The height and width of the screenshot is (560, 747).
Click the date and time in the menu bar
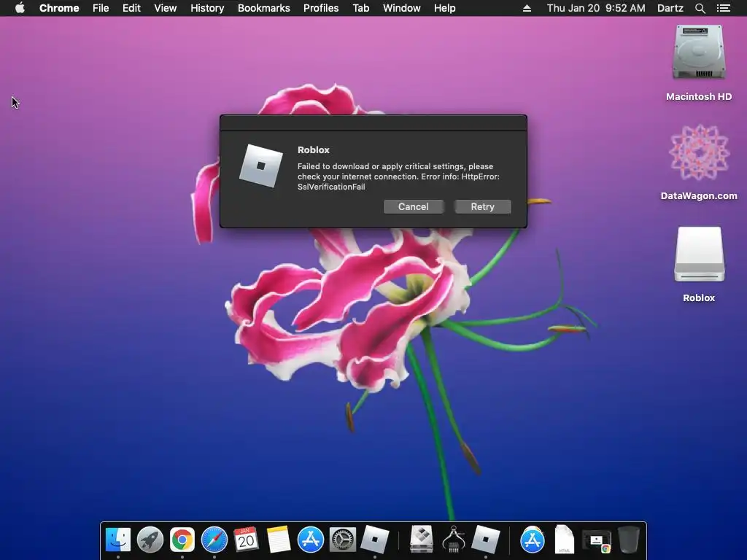(596, 8)
